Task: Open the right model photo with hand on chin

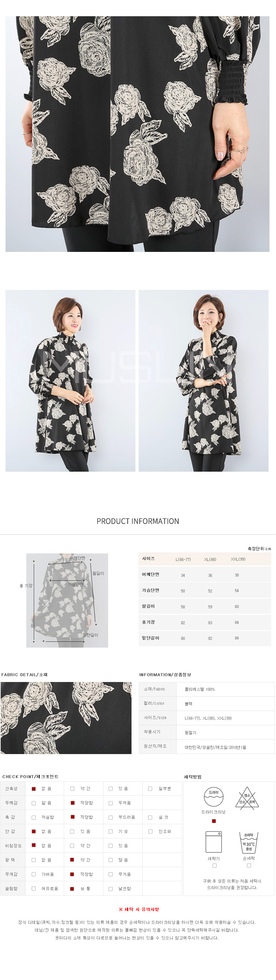Action: (204, 381)
